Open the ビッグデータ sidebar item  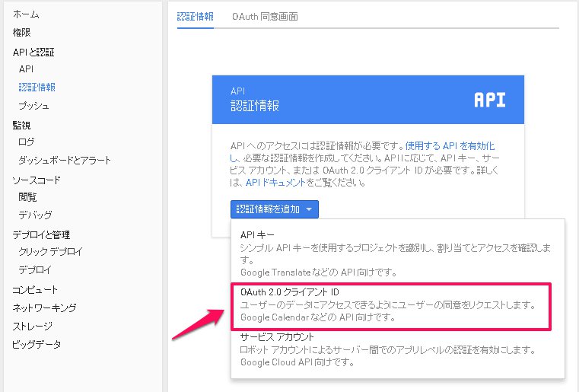pos(37,345)
